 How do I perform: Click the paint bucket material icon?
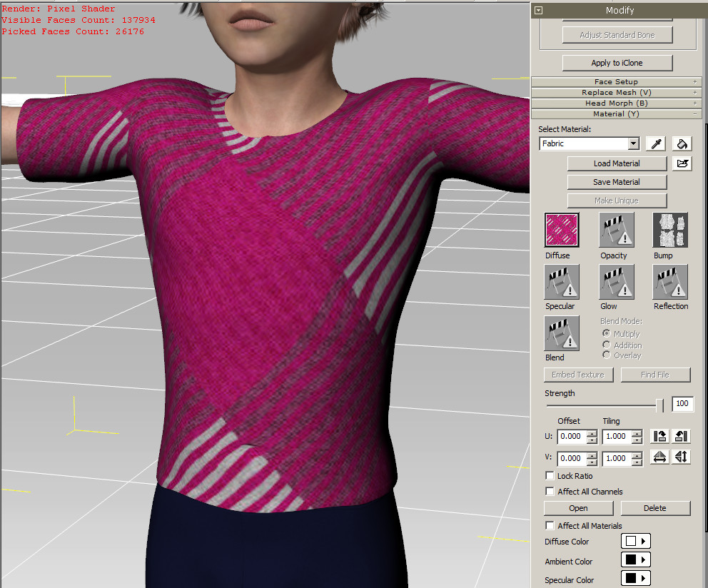(682, 143)
